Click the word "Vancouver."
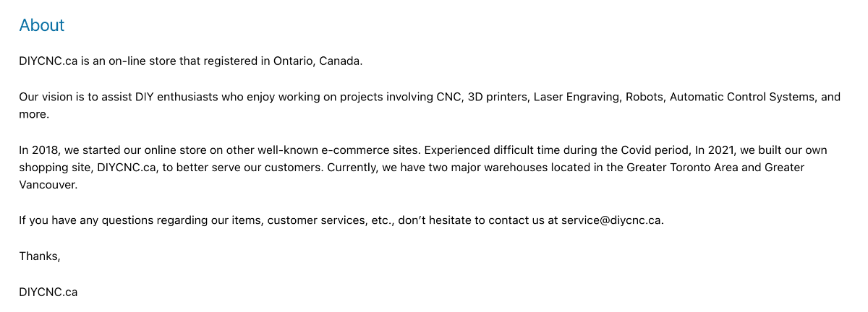 point(48,184)
